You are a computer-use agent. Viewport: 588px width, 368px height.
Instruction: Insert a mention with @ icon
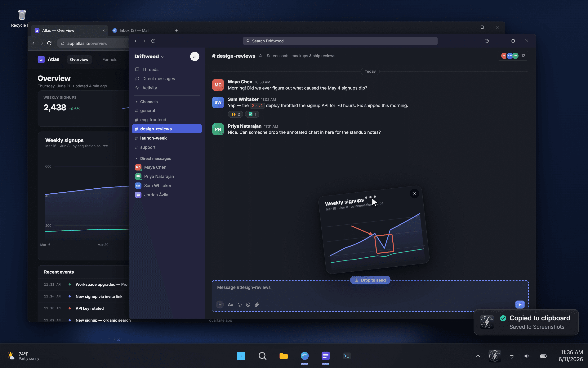248,305
